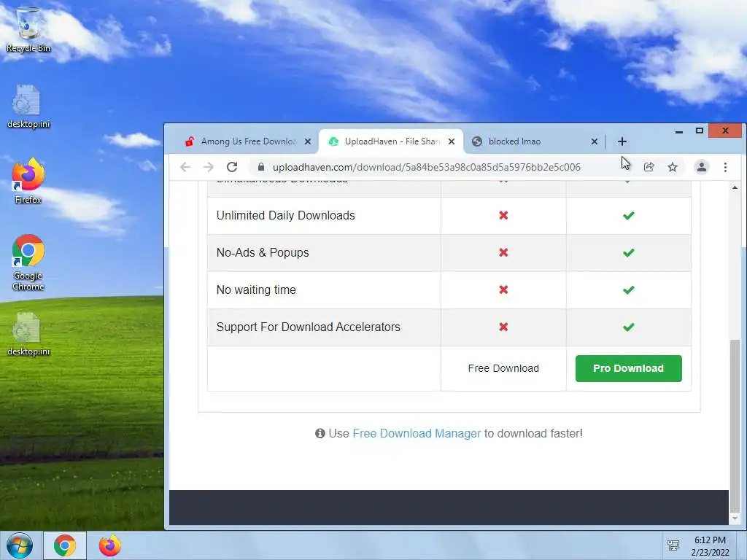Screen dimensions: 747x560
Task: Select the top desktop.ini file icon
Action: (x=28, y=106)
